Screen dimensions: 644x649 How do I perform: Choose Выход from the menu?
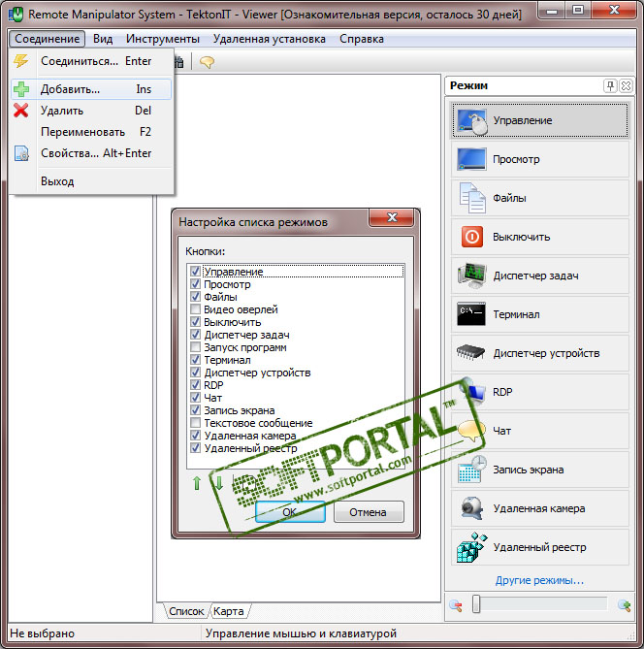[91, 181]
